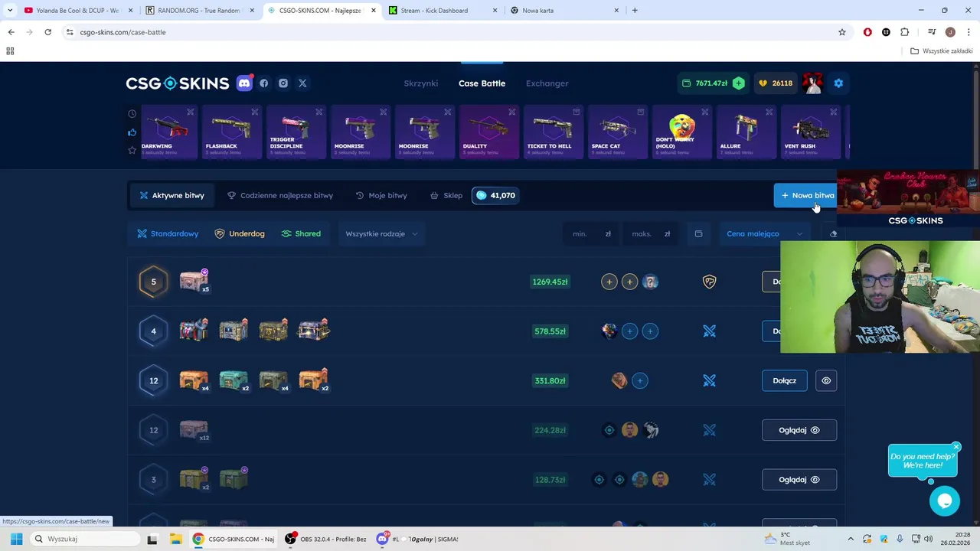Click the 41,070 token balance badge

click(x=495, y=195)
